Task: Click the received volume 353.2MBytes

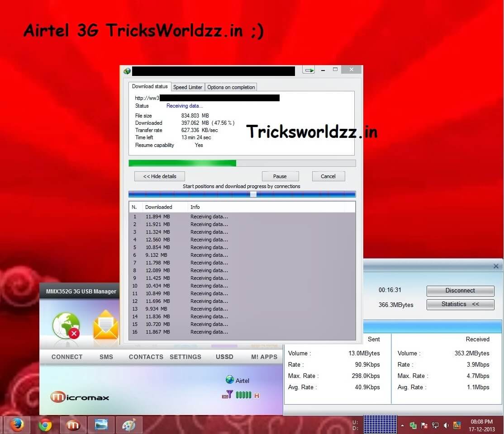Action: (472, 353)
